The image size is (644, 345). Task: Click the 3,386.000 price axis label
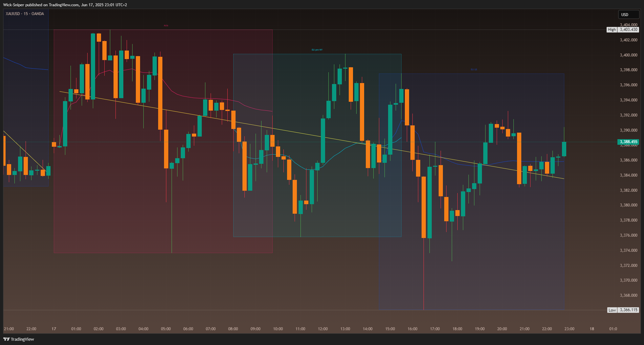coord(629,160)
